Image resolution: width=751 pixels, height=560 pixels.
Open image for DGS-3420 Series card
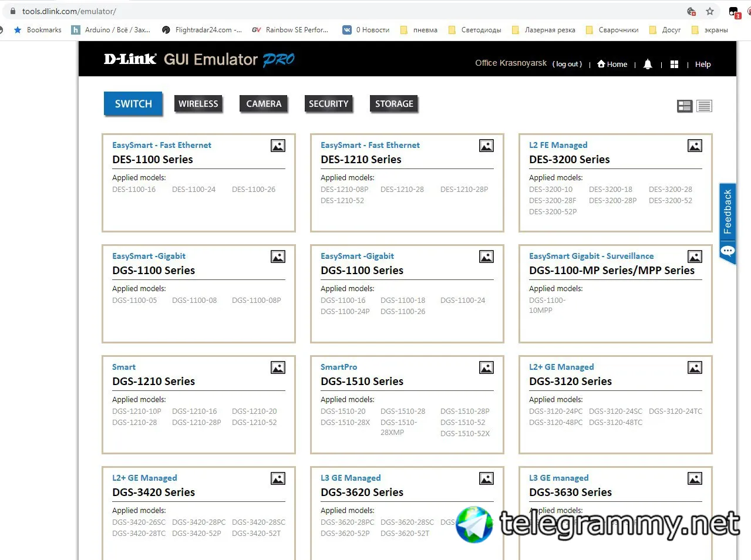278,478
